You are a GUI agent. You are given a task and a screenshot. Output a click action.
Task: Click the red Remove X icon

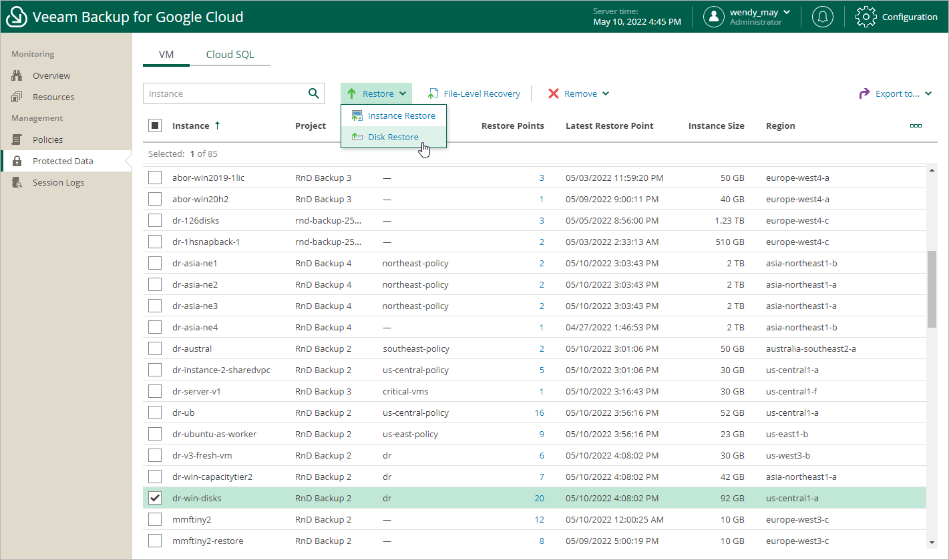(554, 93)
